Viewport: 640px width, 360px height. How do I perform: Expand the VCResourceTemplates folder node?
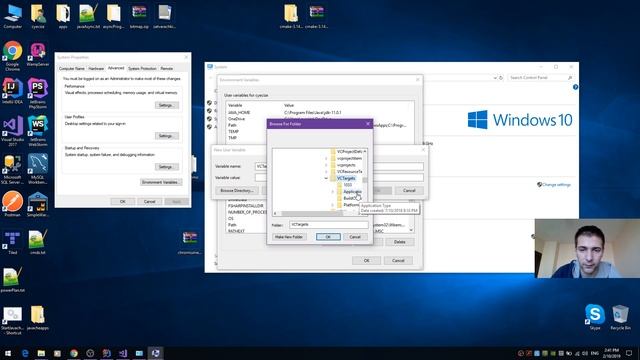pyautogui.click(x=326, y=171)
